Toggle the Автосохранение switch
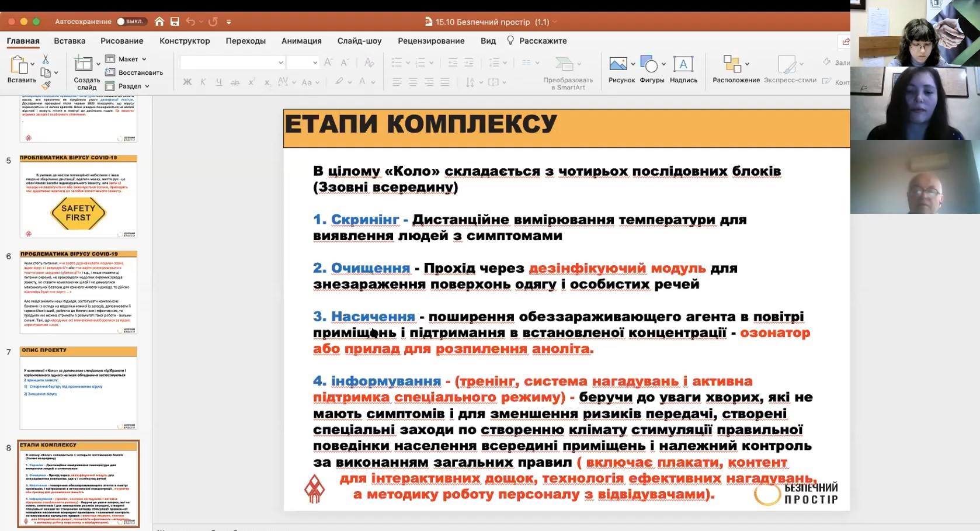Image resolution: width=980 pixels, height=531 pixels. click(x=130, y=22)
